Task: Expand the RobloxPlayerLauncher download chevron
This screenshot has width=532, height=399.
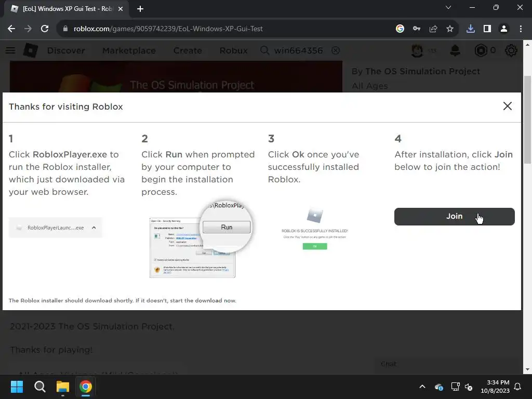Action: pos(94,228)
